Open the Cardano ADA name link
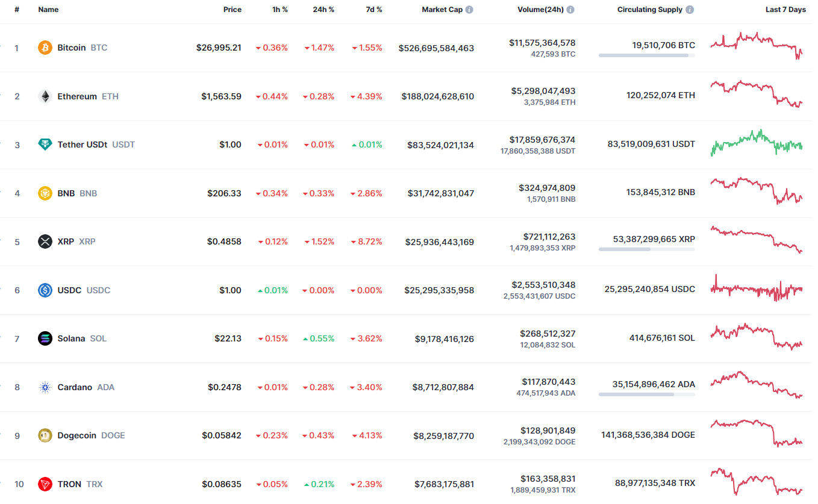 pyautogui.click(x=75, y=387)
